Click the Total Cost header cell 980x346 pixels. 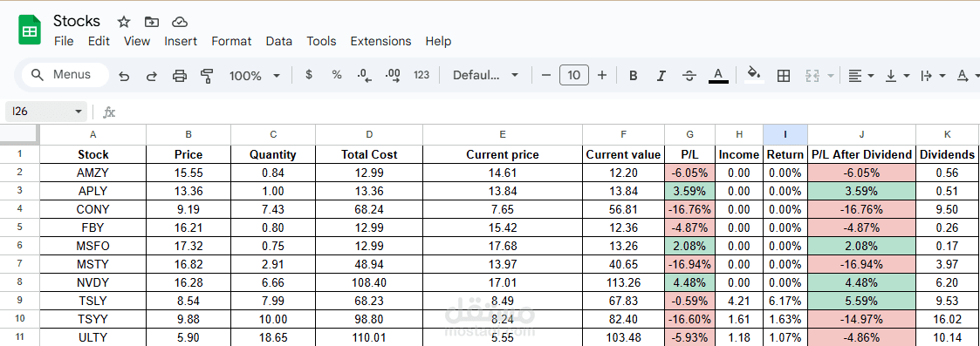click(369, 154)
